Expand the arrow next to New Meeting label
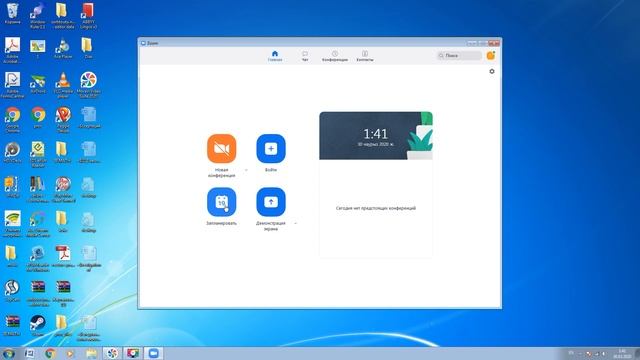The image size is (640, 360). tap(246, 170)
